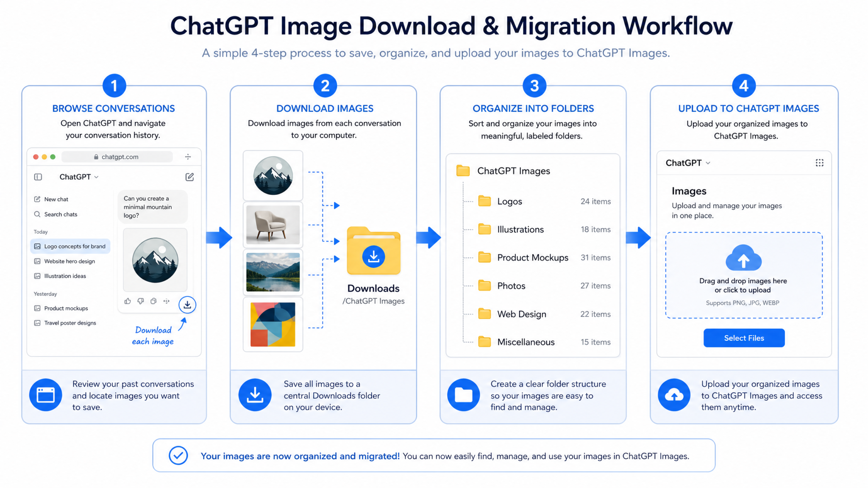Click the generated mountain logo in the chat
868x488 pixels.
(155, 260)
